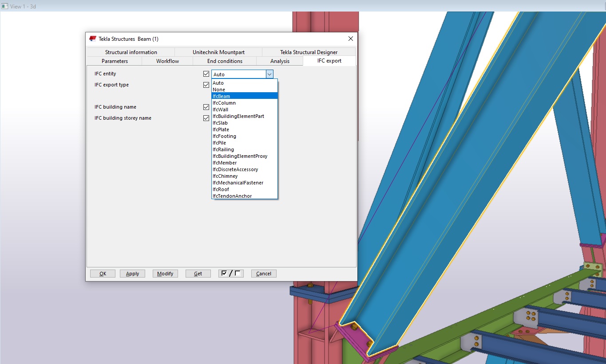The height and width of the screenshot is (364, 606).
Task: Switch to the Parameters tab
Action: [115, 61]
